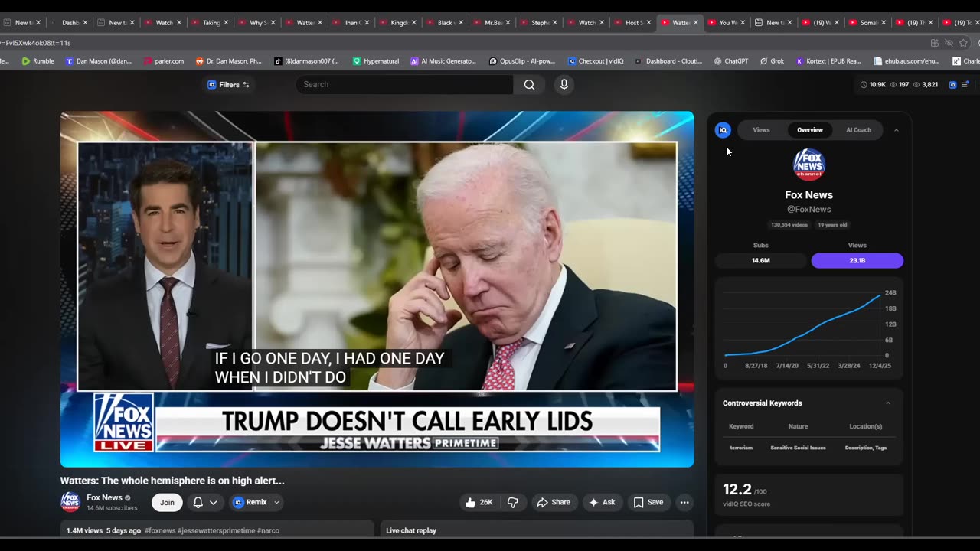This screenshot has width=980, height=551.
Task: Click into the YouTube Search field
Action: click(404, 84)
